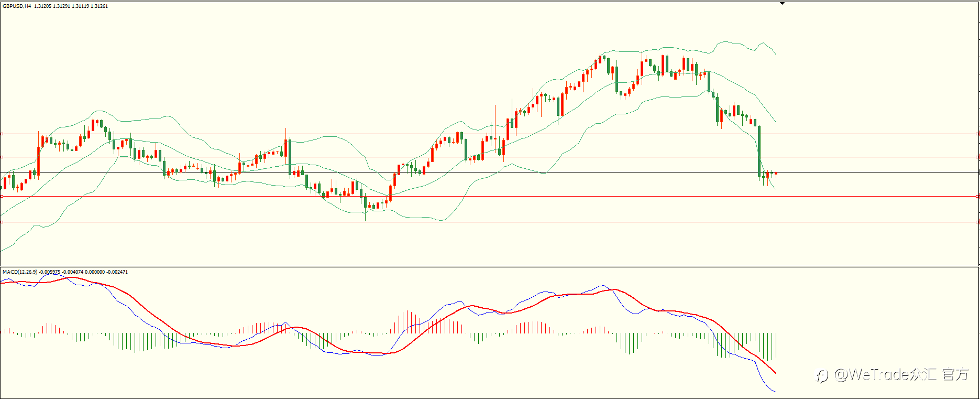Click the chart shift triangle marker at top
Viewport: 980px width, 399px height.
[782, 3]
